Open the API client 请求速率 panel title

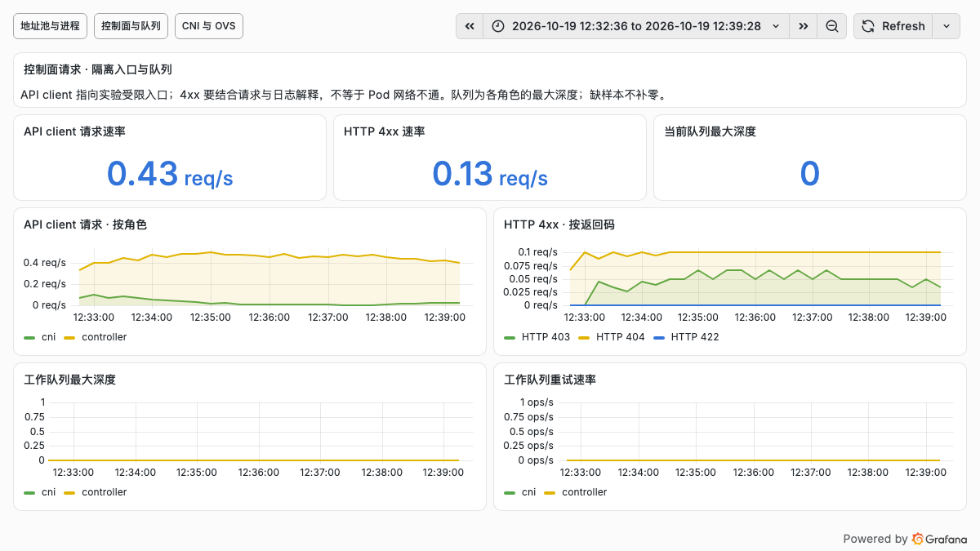pos(74,131)
